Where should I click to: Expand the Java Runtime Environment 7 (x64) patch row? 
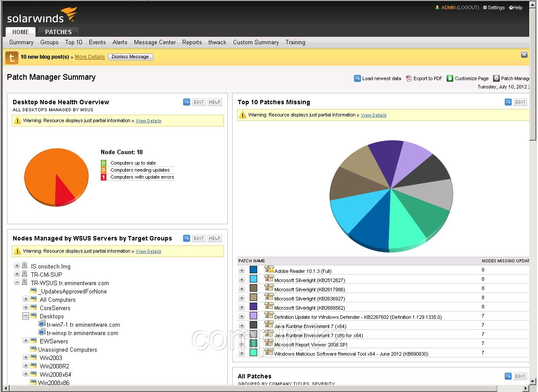point(241,325)
